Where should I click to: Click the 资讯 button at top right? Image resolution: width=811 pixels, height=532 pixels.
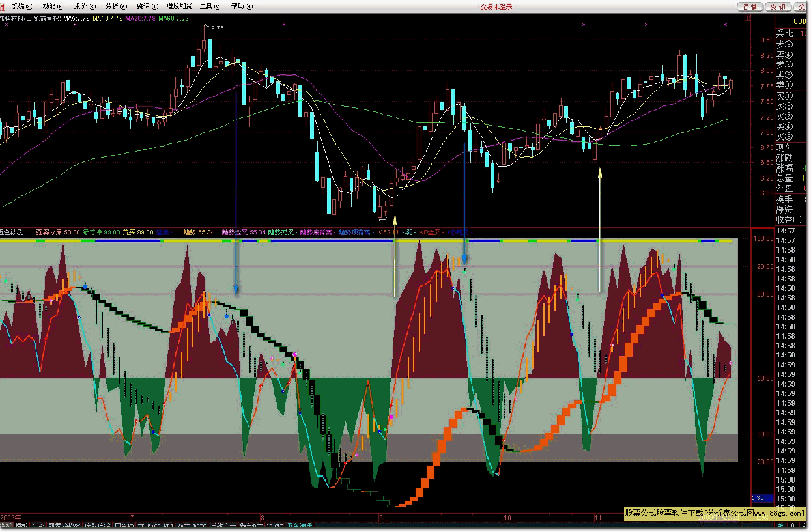click(778, 7)
